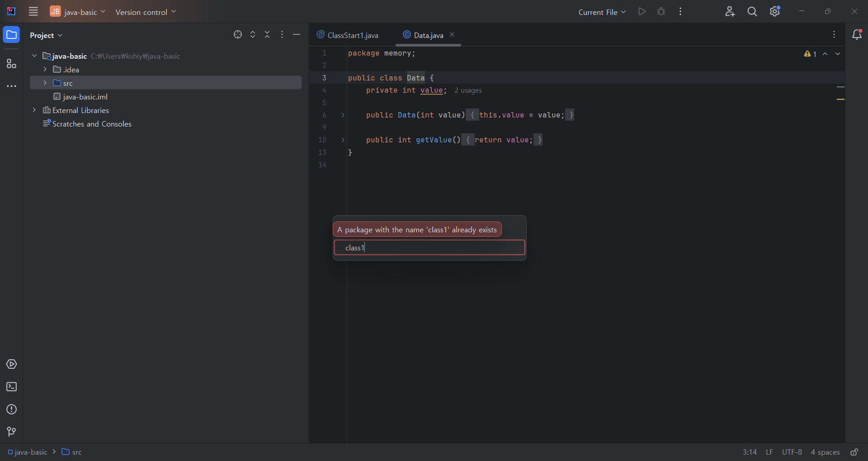The height and width of the screenshot is (461, 868).
Task: Open Current File run configuration dropdown
Action: click(x=602, y=12)
